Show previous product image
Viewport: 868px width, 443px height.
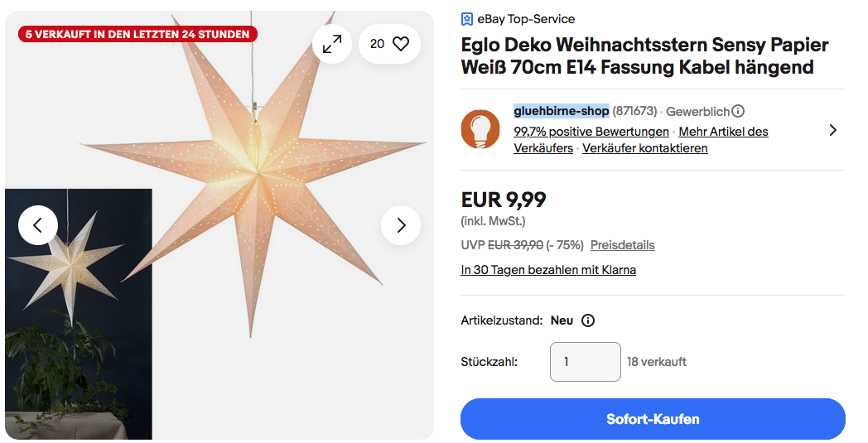[38, 224]
